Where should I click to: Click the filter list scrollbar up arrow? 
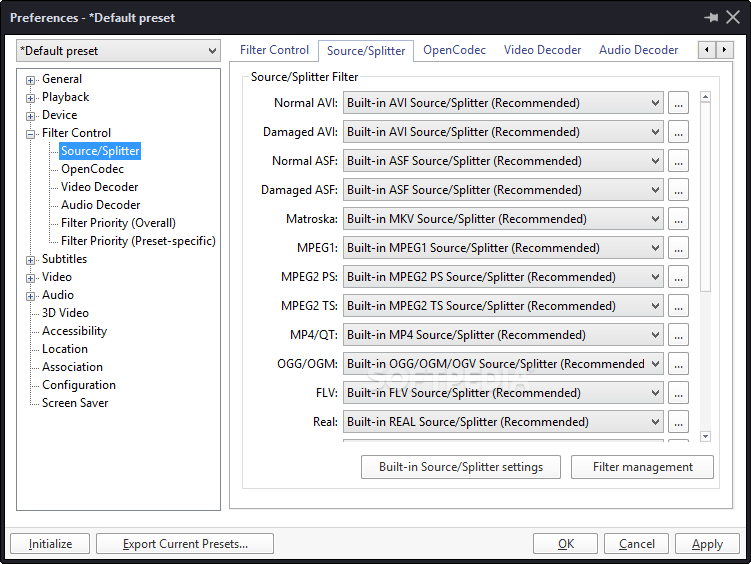[x=705, y=97]
